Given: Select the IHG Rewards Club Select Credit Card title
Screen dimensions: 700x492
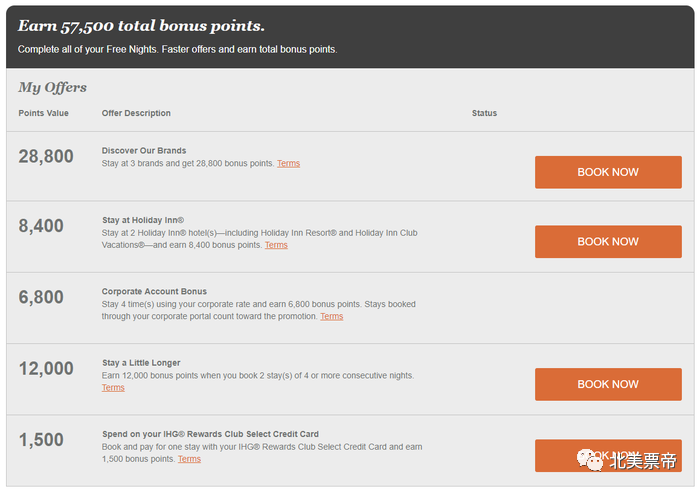Looking at the screenshot, I should [210, 434].
